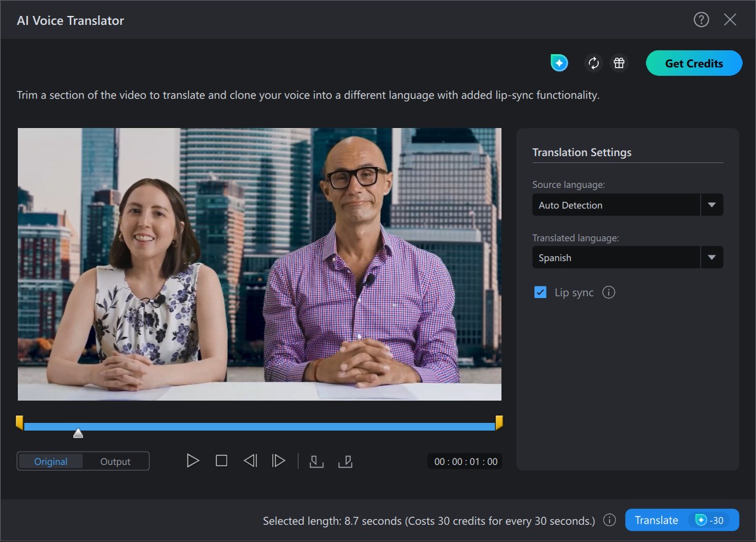This screenshot has width=756, height=542.
Task: Click the AI Voice Translator title bar
Action: coord(70,20)
